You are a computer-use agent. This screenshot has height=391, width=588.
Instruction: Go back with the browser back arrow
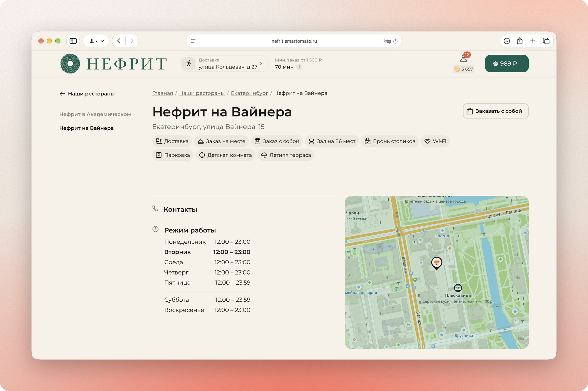pyautogui.click(x=119, y=41)
